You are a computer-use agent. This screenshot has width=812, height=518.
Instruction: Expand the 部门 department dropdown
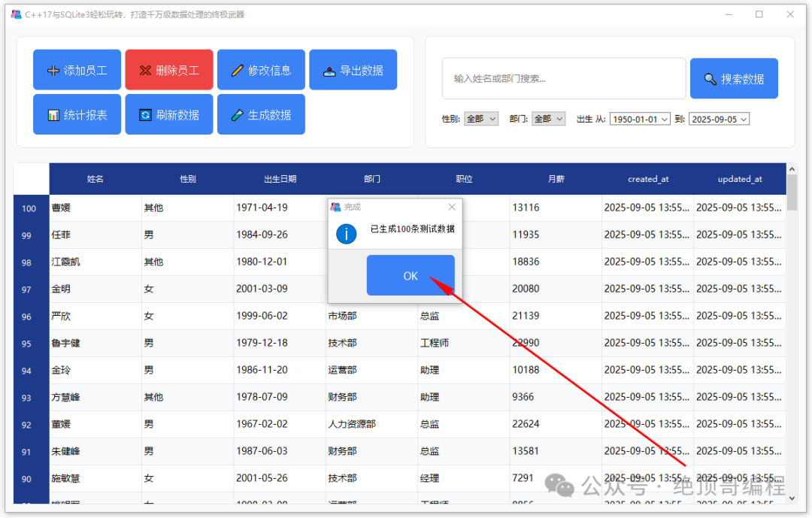coord(548,119)
